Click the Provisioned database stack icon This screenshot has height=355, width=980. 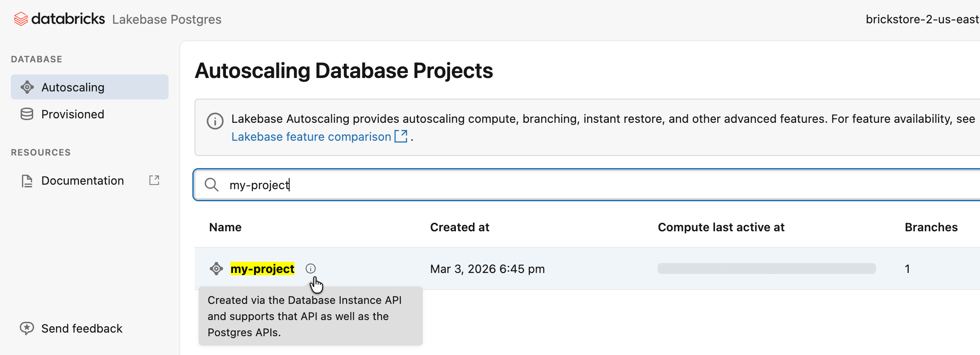point(27,114)
